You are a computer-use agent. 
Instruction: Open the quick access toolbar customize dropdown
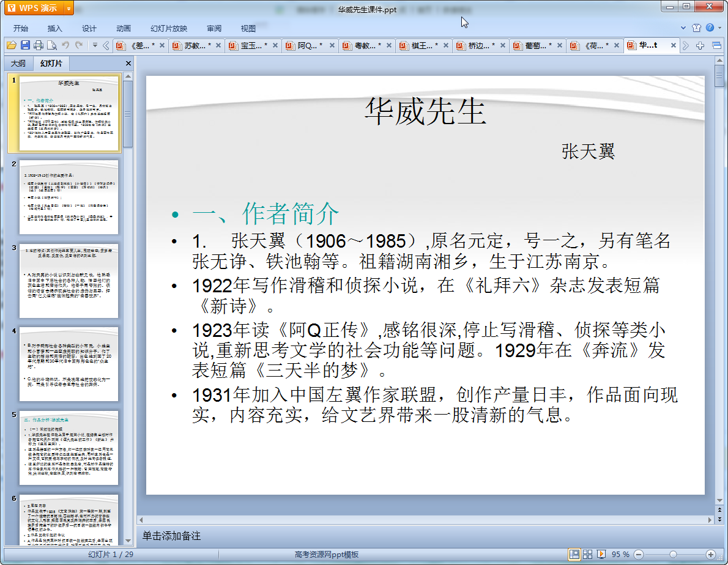95,45
